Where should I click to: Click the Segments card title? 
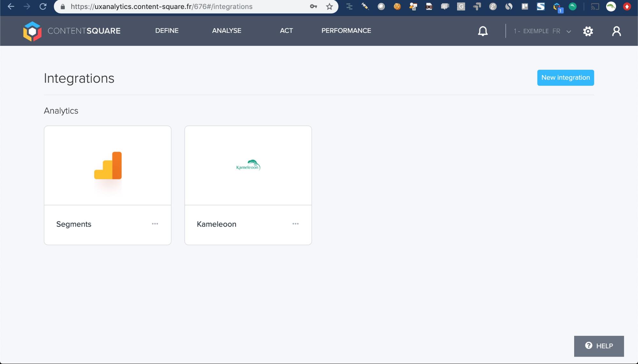click(74, 224)
